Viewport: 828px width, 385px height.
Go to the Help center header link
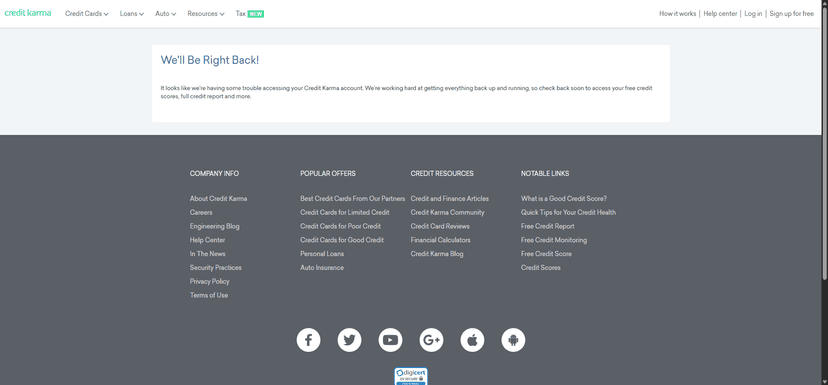(720, 14)
